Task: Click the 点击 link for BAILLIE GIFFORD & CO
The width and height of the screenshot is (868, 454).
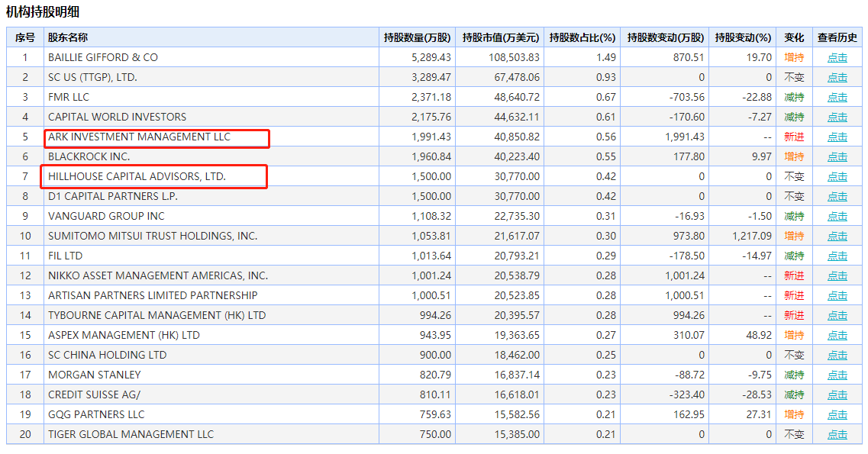Action: 837,58
